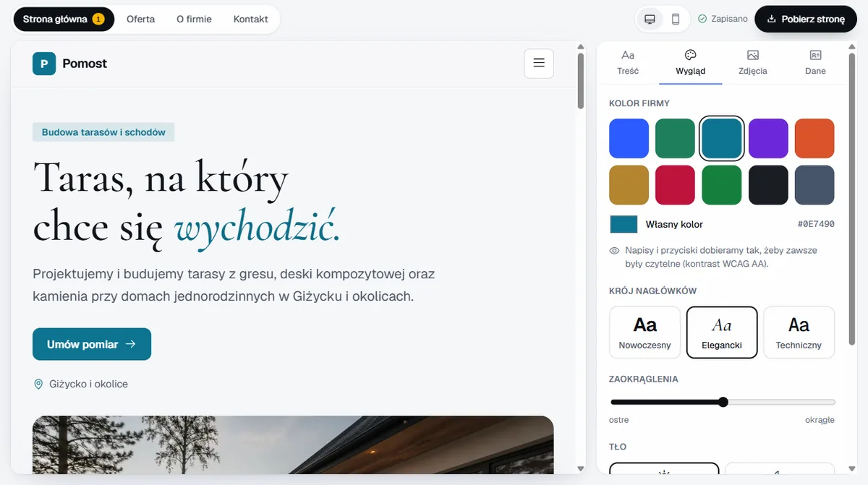Switch to desktop preview mode icon

point(650,19)
